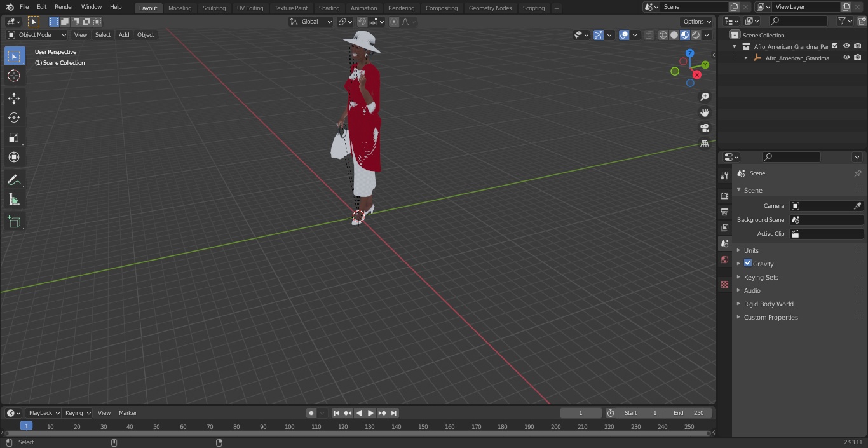Open the Playback dropdown in timeline

tap(43, 413)
